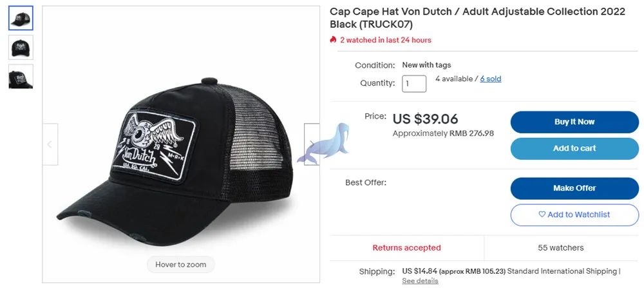644x288 pixels.
Task: Open the 6 sold link
Action: click(x=491, y=79)
